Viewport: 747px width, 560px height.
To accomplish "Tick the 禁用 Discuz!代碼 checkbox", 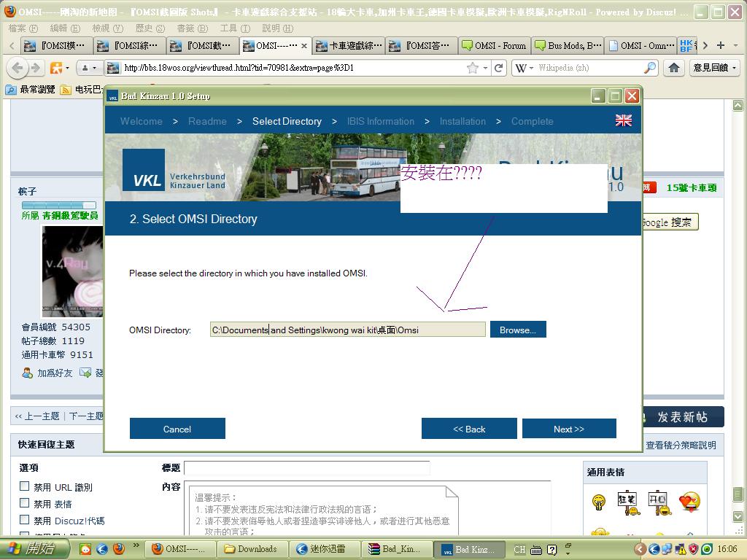I will click(x=24, y=519).
